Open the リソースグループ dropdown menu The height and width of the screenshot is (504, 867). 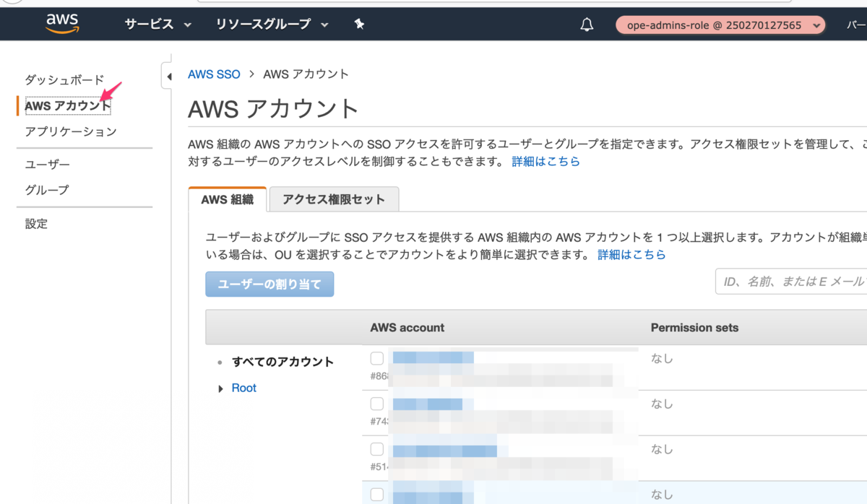(272, 25)
